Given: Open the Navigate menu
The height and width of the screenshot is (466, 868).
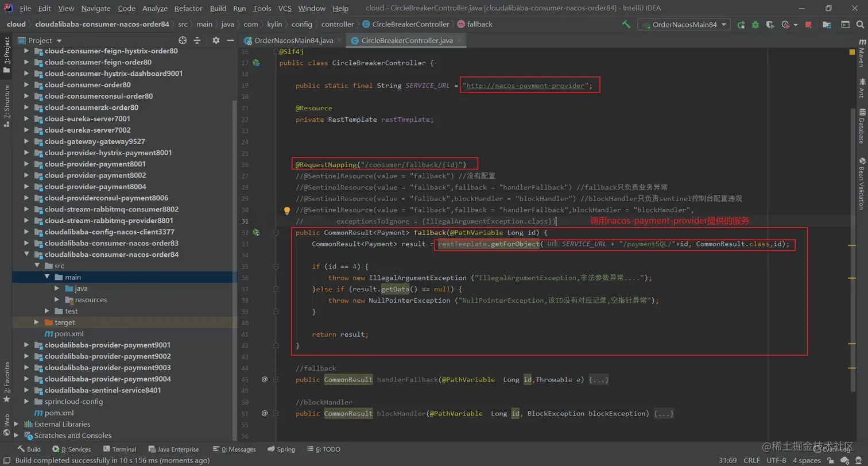Looking at the screenshot, I should pyautogui.click(x=96, y=9).
